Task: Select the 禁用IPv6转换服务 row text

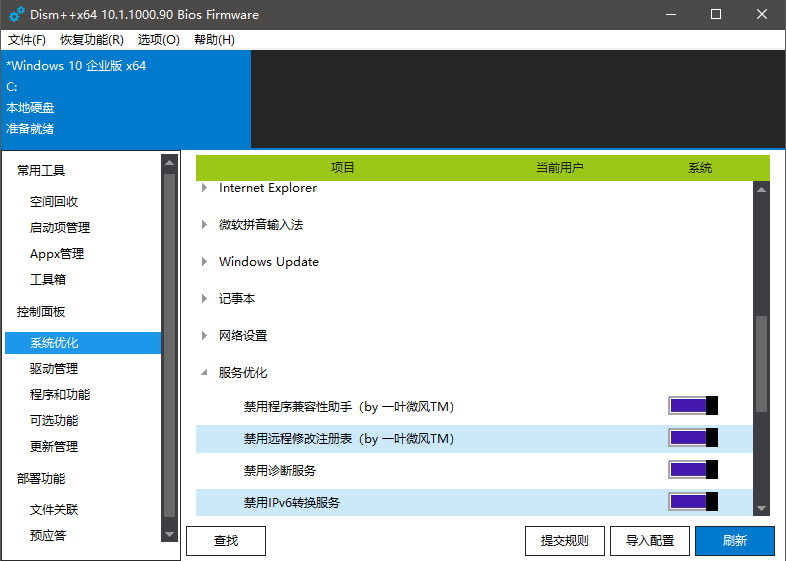Action: pyautogui.click(x=292, y=502)
